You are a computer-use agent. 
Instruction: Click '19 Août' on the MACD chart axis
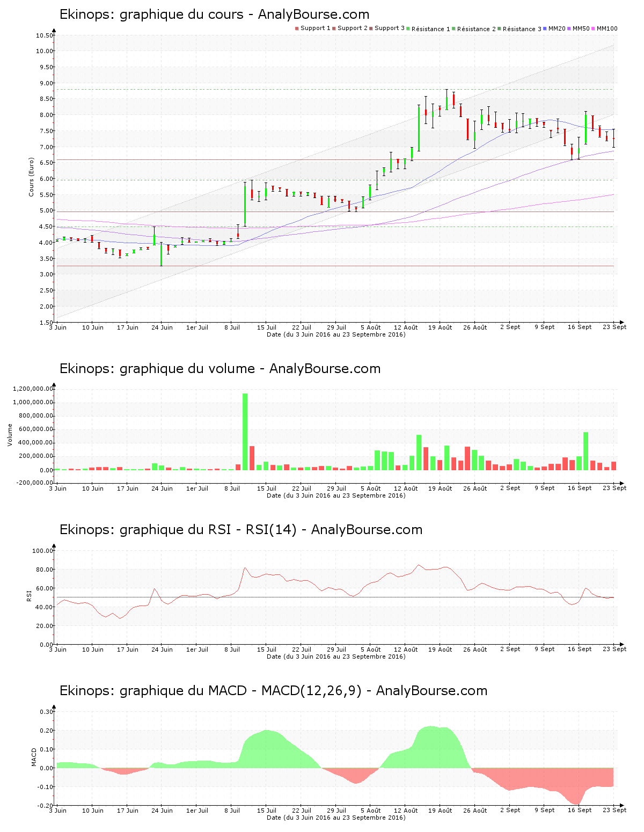tap(440, 811)
